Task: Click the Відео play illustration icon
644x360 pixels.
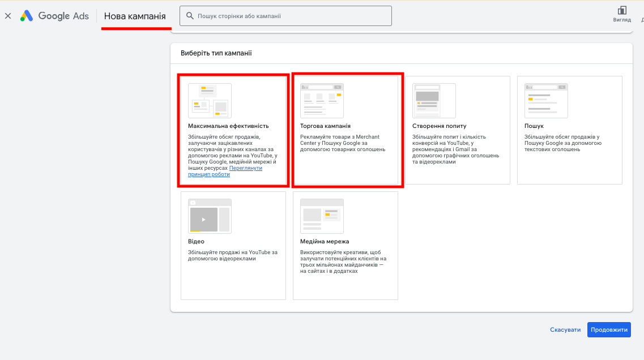Action: point(210,216)
